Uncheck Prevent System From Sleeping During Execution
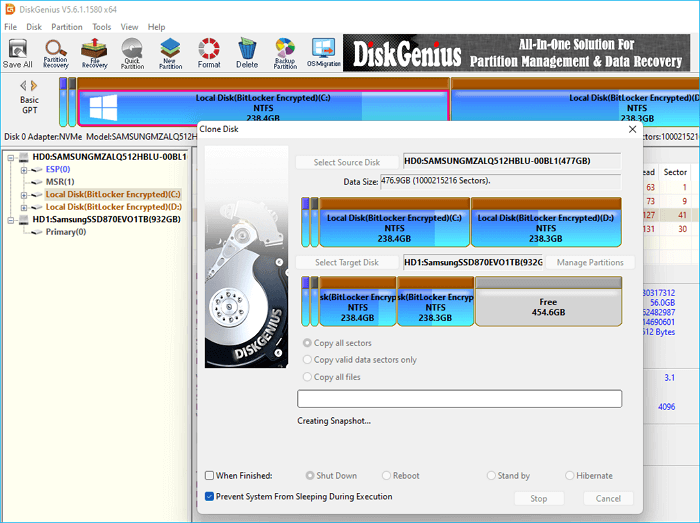 (x=210, y=496)
